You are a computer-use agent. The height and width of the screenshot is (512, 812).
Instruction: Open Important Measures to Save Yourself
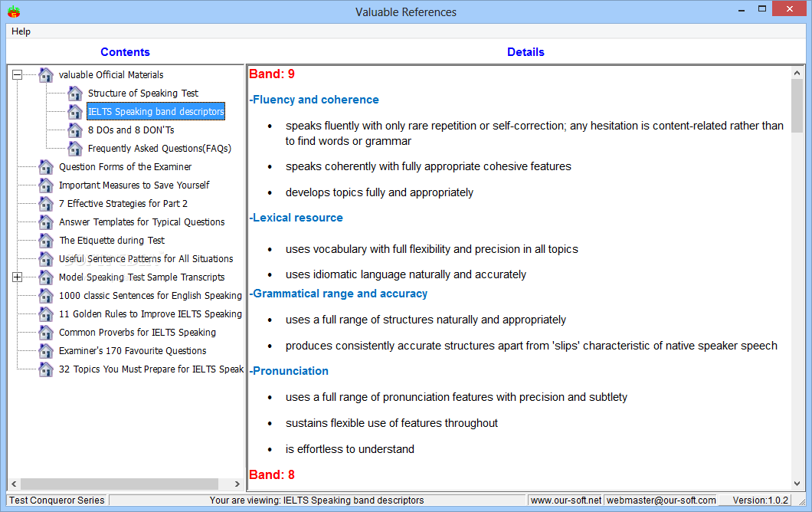point(134,185)
